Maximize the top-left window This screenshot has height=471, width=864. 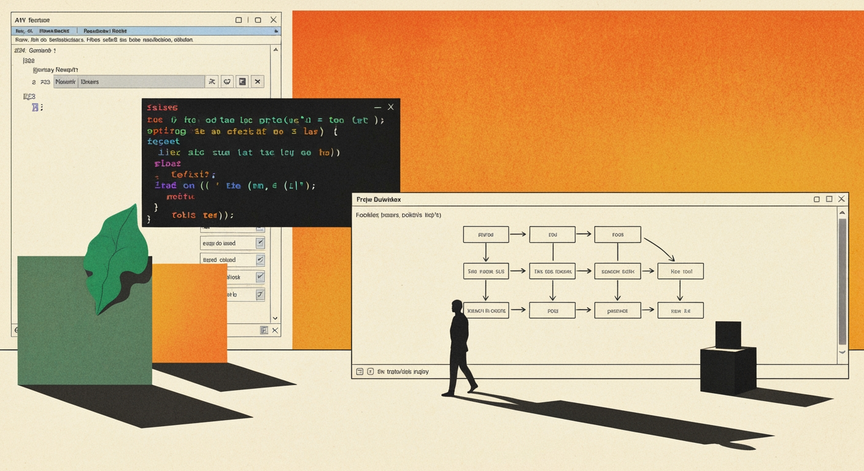tap(257, 20)
